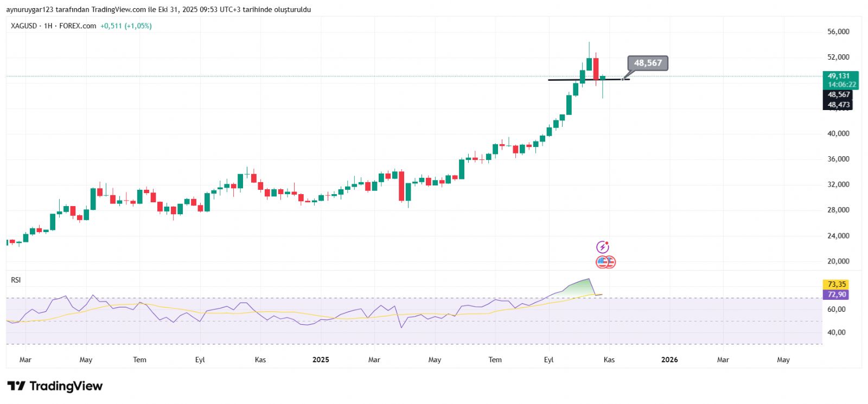The image size is (868, 404).
Task: Click the 2025 label on time axis
Action: click(x=321, y=360)
